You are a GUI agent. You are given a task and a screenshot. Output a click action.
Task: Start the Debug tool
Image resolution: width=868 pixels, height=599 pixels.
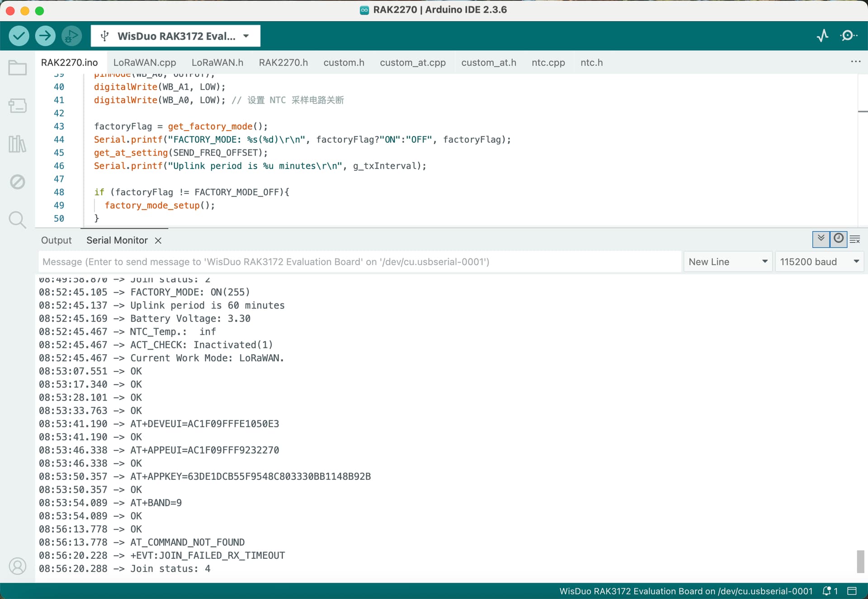pyautogui.click(x=71, y=36)
